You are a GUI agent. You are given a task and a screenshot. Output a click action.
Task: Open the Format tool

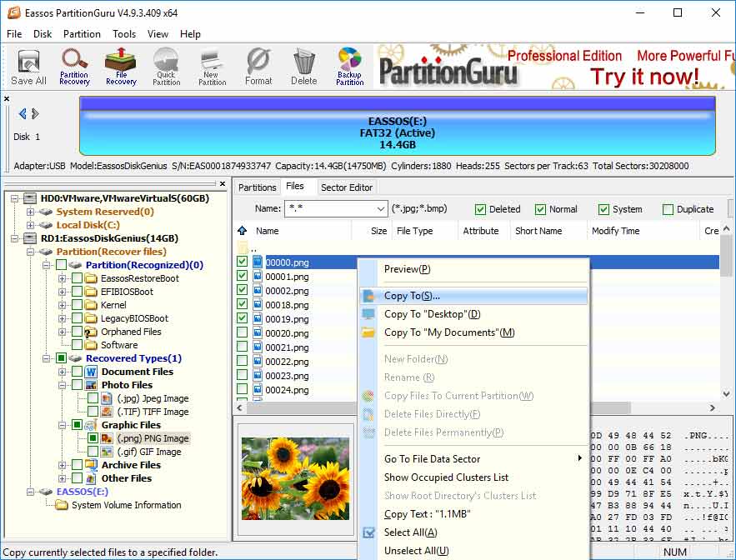click(x=258, y=67)
